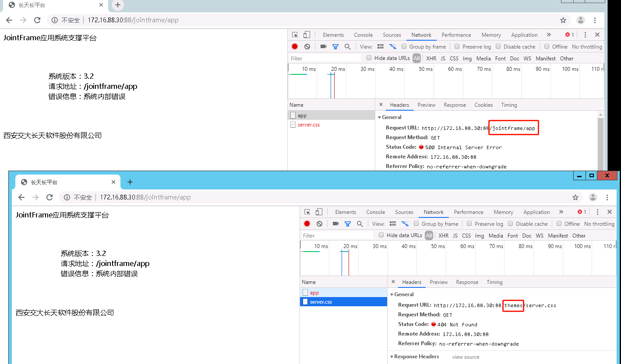Screen dimensions: 621x364
Task: Go back in the back browser window
Action: pos(9,20)
